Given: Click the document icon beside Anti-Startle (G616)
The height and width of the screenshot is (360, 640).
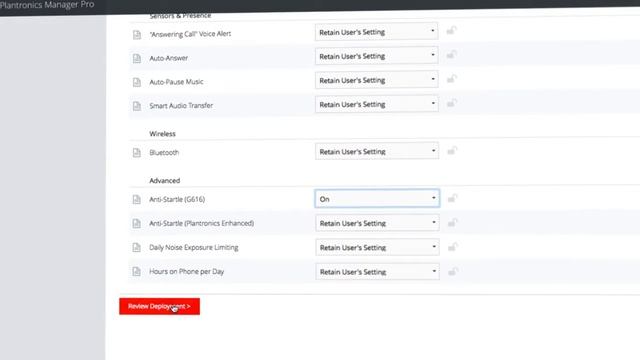Looking at the screenshot, I should [137, 199].
